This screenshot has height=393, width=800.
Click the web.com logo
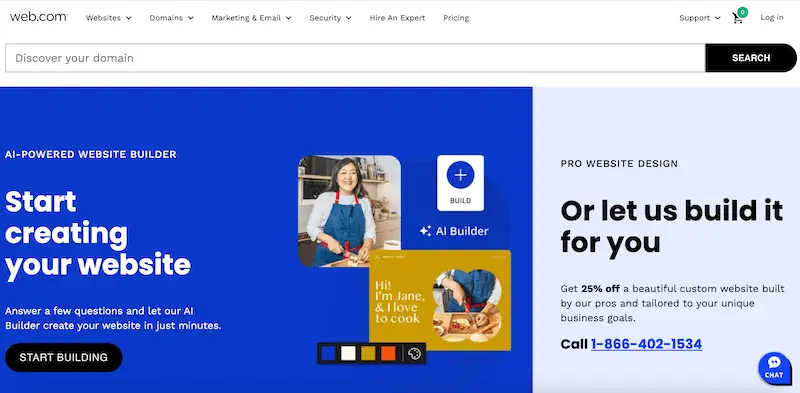(38, 17)
